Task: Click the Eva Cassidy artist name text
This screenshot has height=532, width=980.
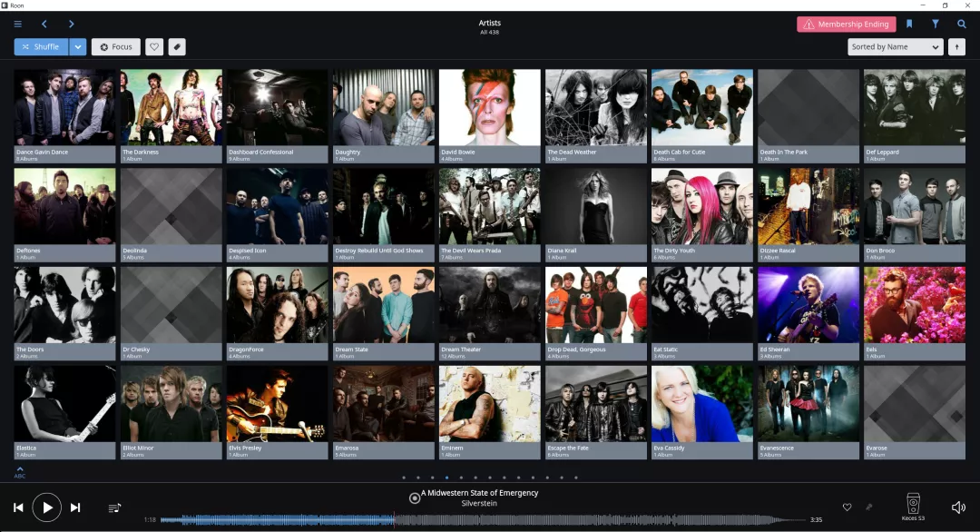Action: pos(669,448)
